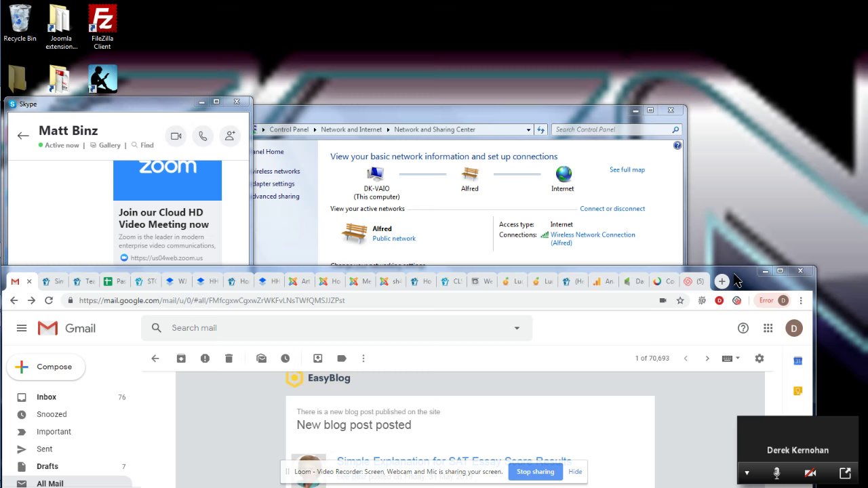The width and height of the screenshot is (868, 488).
Task: Click the Search mail field
Action: [336, 328]
